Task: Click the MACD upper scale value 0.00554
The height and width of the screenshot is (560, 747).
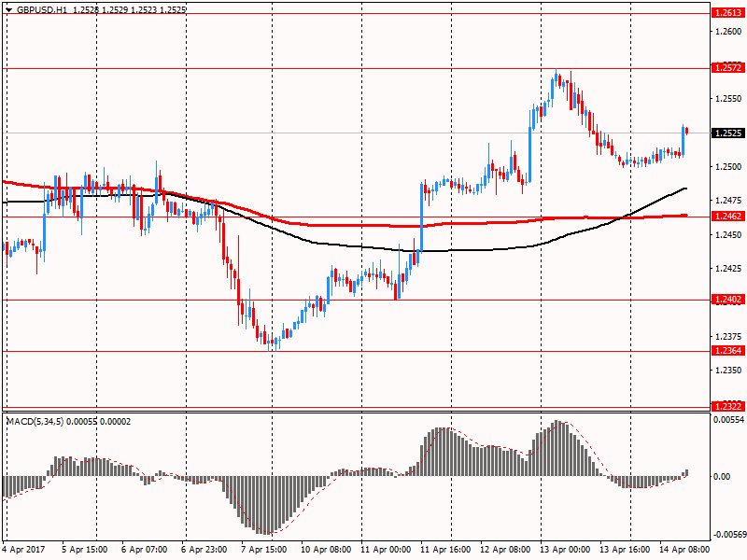Action: pyautogui.click(x=729, y=419)
